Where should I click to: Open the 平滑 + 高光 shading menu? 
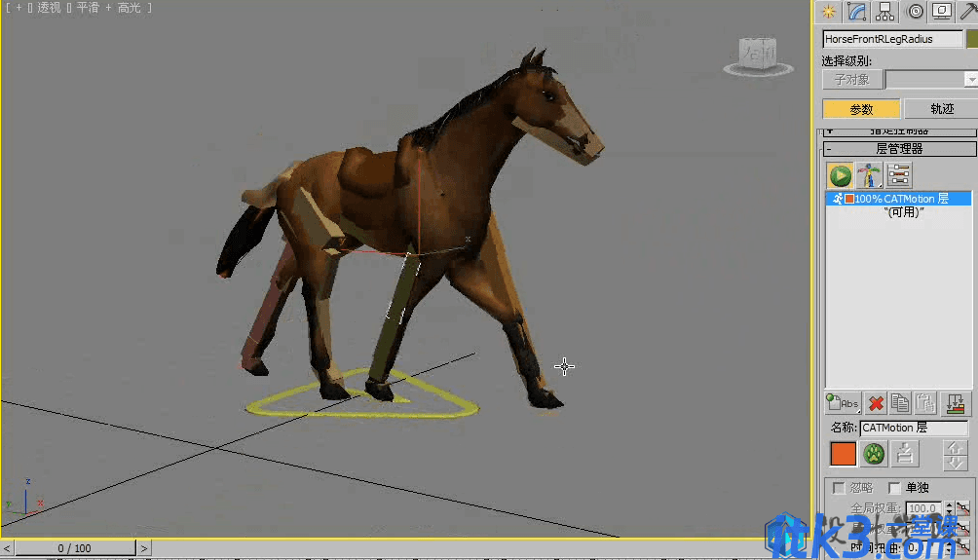(108, 8)
